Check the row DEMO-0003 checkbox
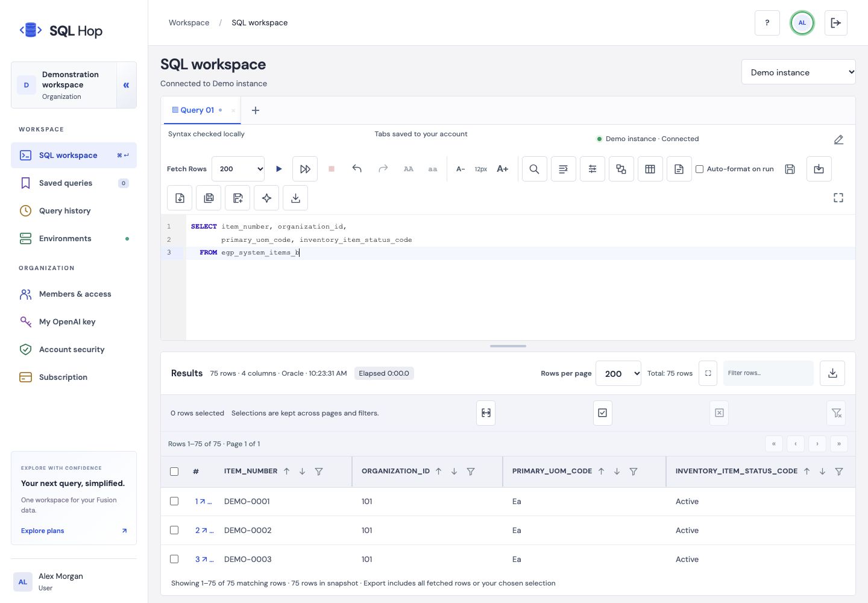Screen dimensions: 868x603 click(174, 559)
